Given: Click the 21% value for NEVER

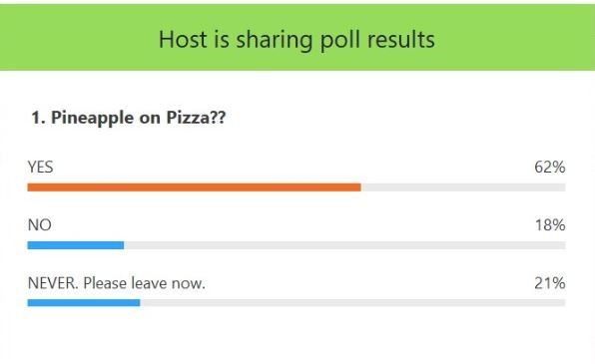Looking at the screenshot, I should point(550,283).
